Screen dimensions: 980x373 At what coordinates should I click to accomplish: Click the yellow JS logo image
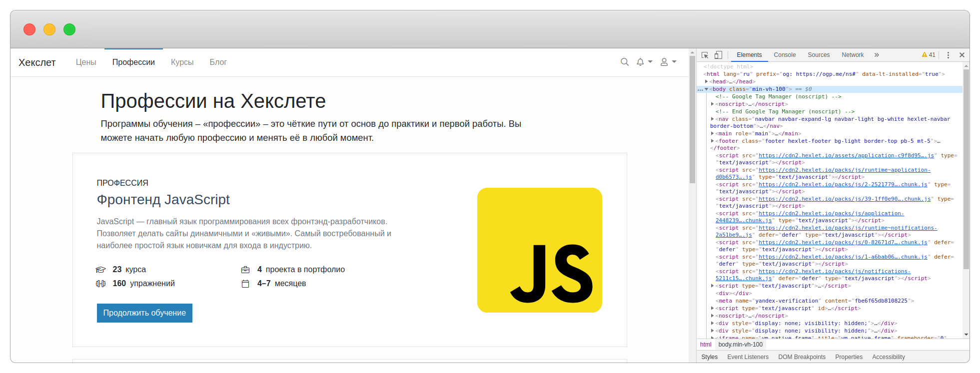(540, 250)
